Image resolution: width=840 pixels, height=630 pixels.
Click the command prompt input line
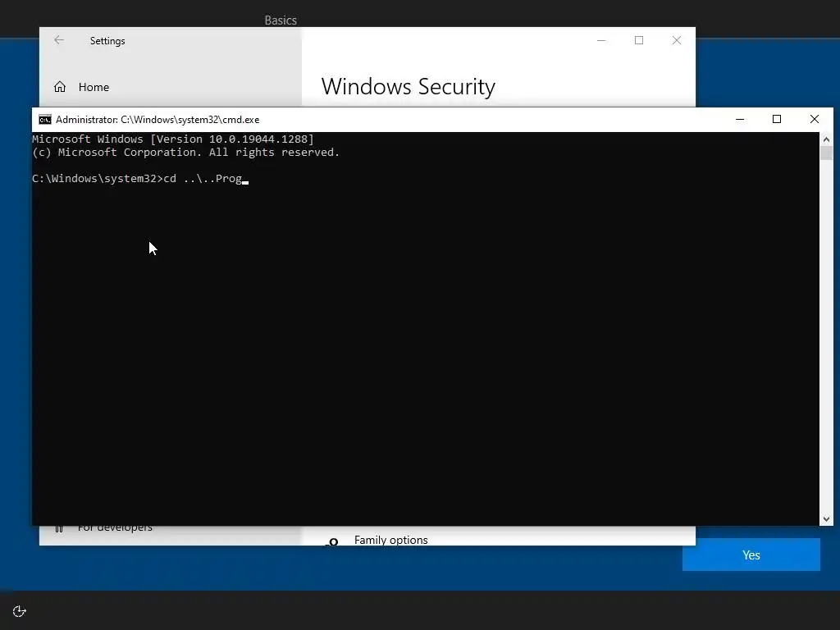coord(140,178)
